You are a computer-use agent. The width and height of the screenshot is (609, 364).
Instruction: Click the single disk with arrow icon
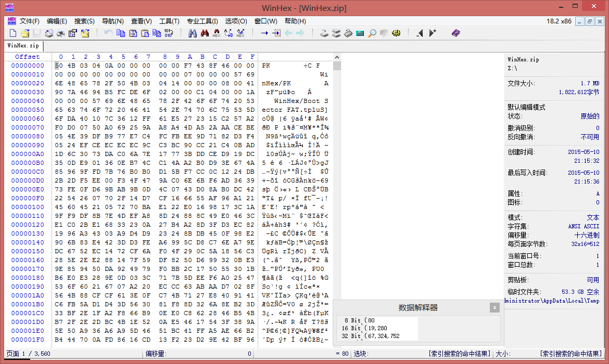pyautogui.click(x=324, y=33)
